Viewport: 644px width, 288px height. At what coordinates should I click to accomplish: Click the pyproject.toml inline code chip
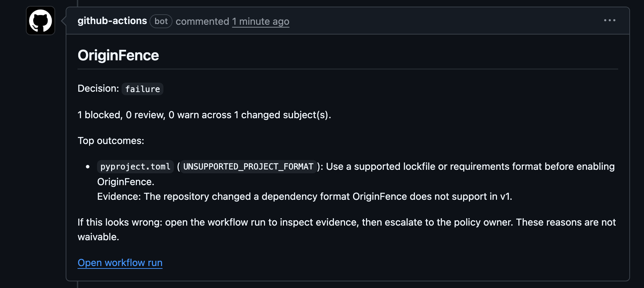tap(135, 167)
